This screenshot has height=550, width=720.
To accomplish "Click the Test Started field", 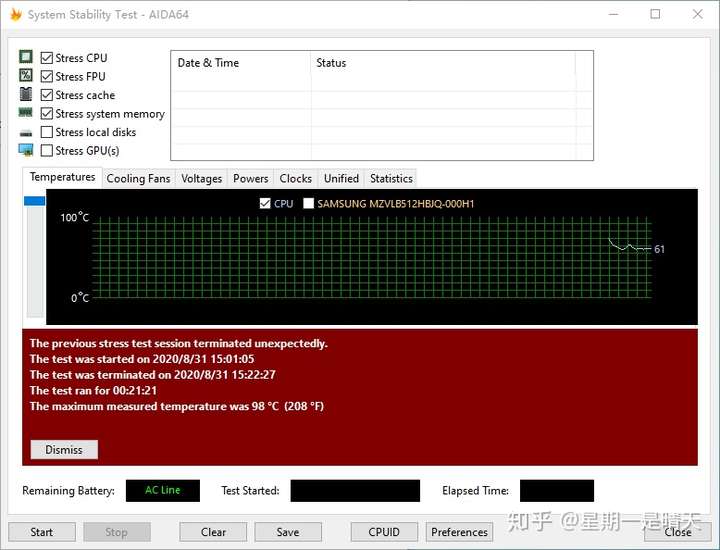I will [x=355, y=491].
